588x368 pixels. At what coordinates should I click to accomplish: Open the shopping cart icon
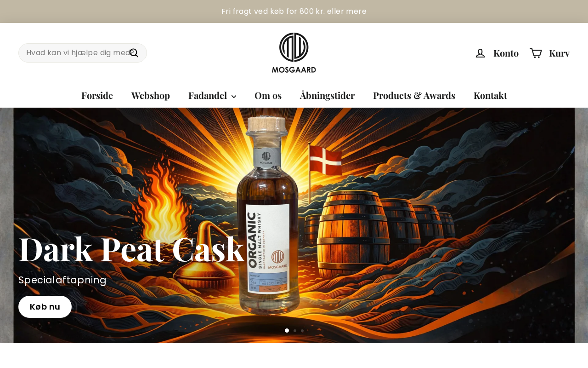[536, 53]
